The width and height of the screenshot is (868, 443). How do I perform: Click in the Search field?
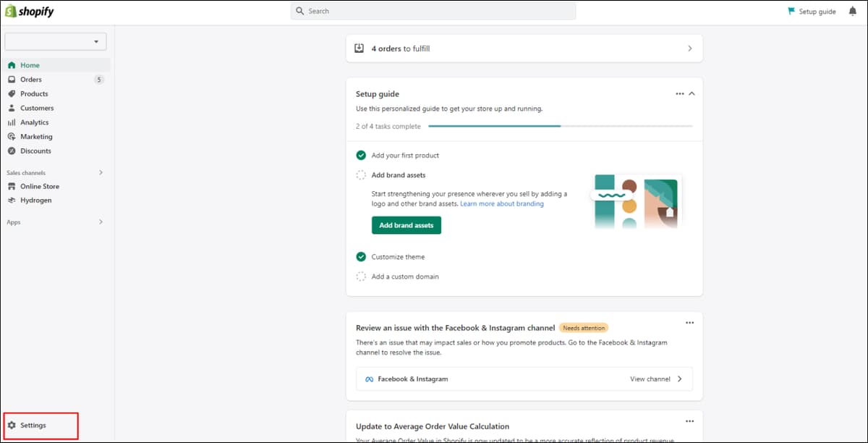433,11
